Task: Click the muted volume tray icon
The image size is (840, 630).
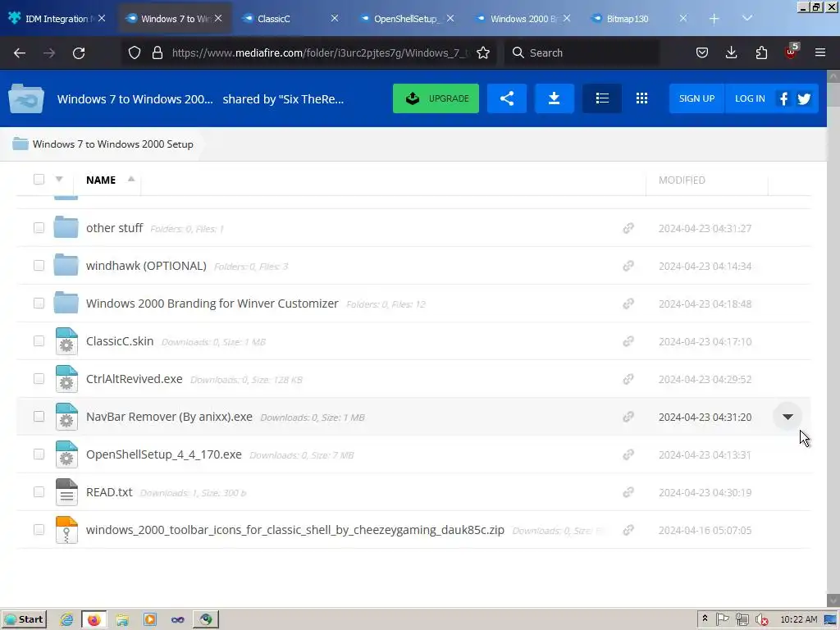Action: click(761, 620)
